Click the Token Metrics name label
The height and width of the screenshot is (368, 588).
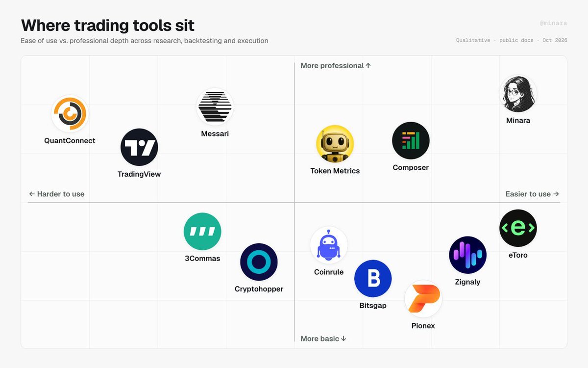(x=335, y=171)
